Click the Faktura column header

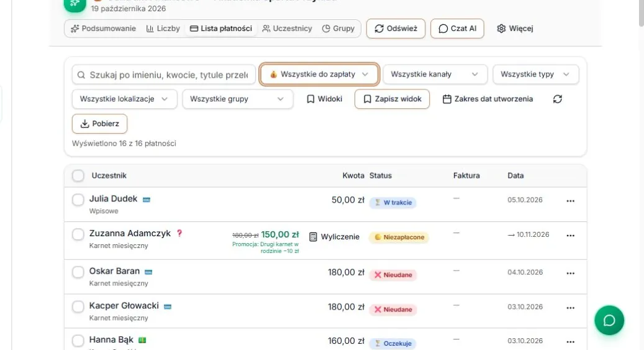tap(466, 175)
